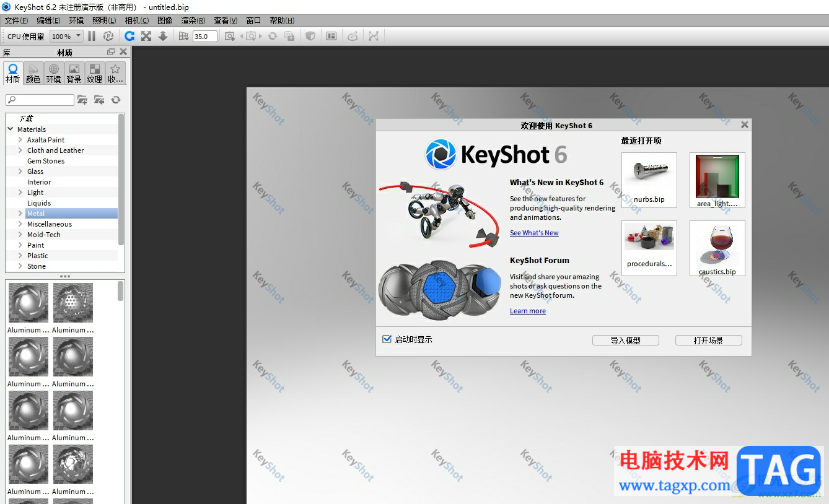The image size is (829, 504).
Task: Switch to the 纹理 library tab
Action: tap(95, 73)
